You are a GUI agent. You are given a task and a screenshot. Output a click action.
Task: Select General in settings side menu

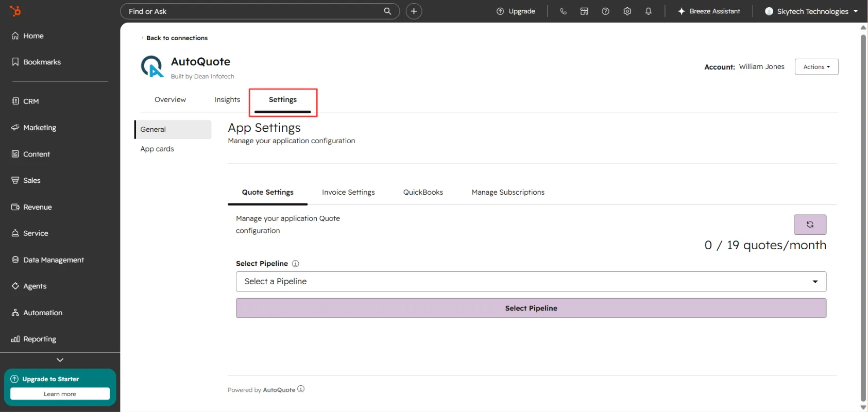[x=173, y=129]
